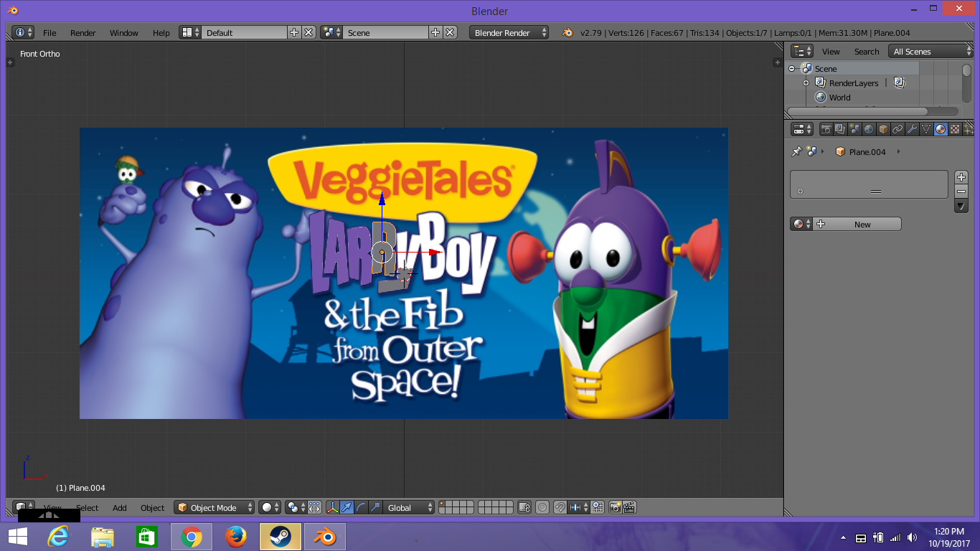
Task: Toggle 3D manipulator axes widget
Action: [333, 507]
